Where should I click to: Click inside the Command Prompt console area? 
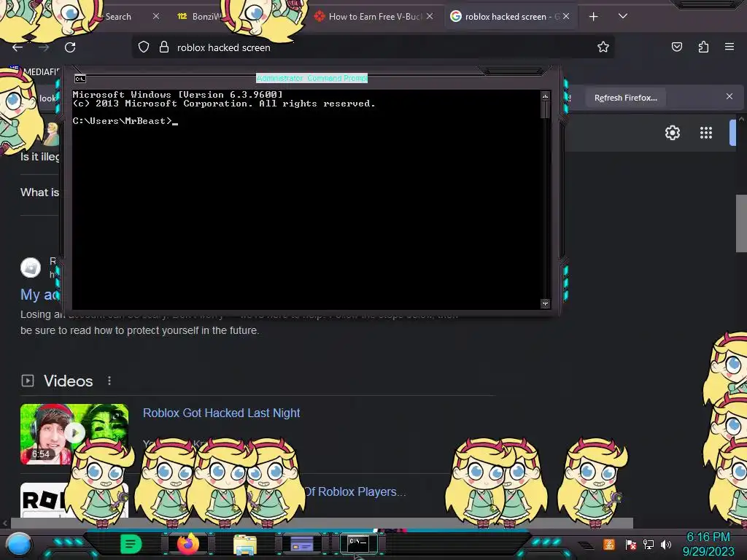click(x=306, y=200)
